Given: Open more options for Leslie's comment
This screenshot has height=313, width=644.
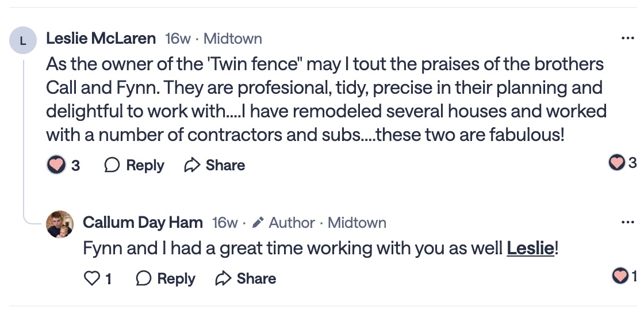Looking at the screenshot, I should [628, 39].
